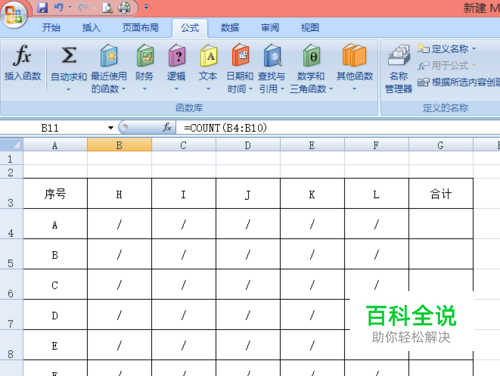This screenshot has width=500, height=376.
Task: Select row 3 header
Action: point(11,194)
